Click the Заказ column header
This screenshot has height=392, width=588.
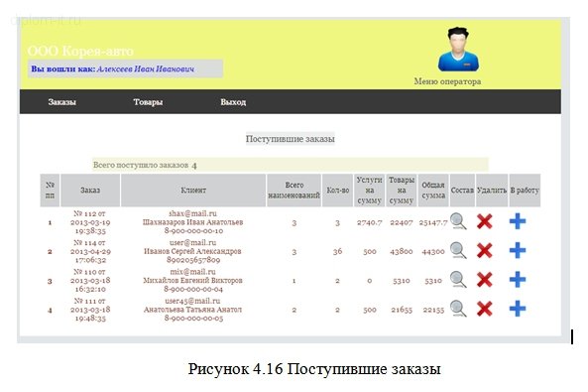90,190
